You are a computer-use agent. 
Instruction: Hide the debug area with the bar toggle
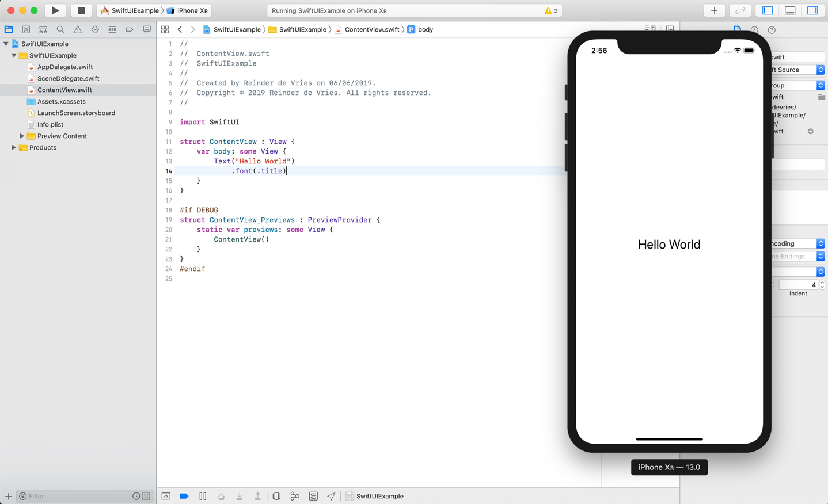[x=166, y=496]
